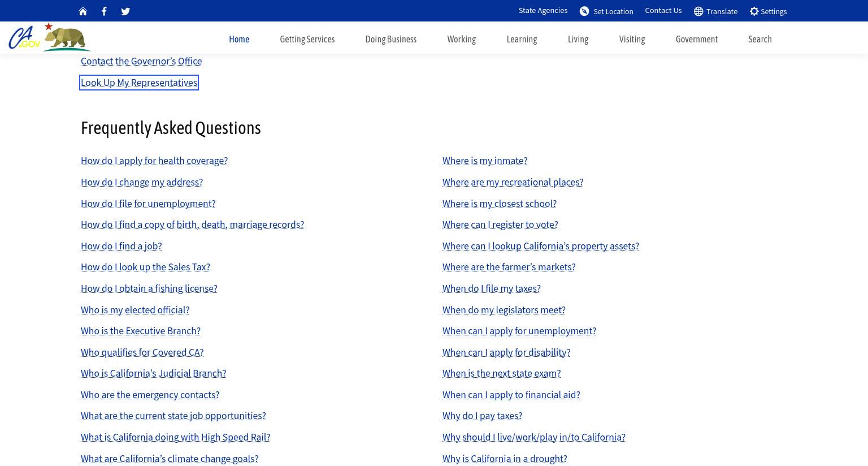The height and width of the screenshot is (466, 868).
Task: Click the Translate globe icon
Action: point(698,11)
